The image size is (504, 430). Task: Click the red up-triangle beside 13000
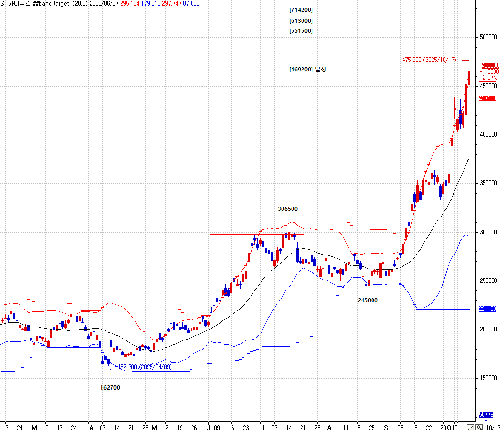pos(481,71)
